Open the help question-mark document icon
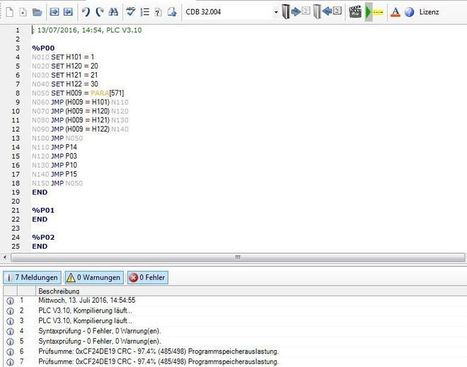Viewport: 467px width, 367px height. [158, 12]
